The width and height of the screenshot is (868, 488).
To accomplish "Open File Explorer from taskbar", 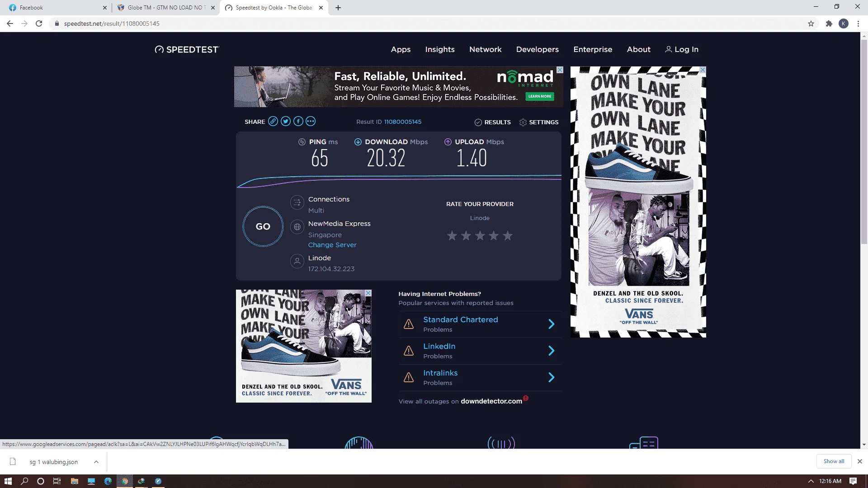I will (75, 481).
